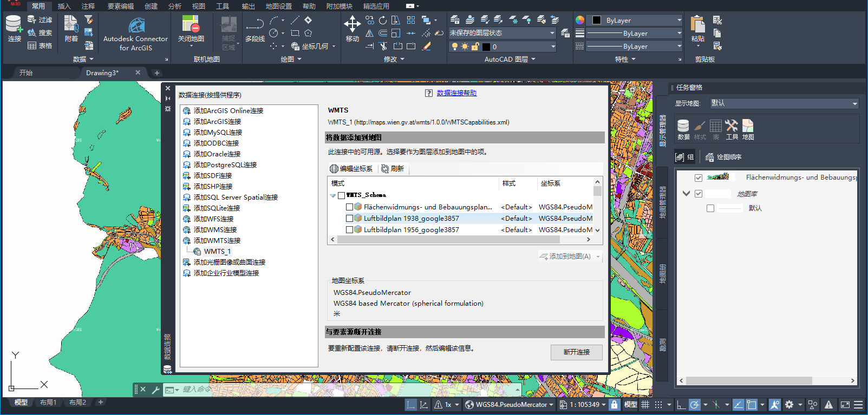Check the 默认 layer checkbox in task pane
The width and height of the screenshot is (868, 415).
pos(710,208)
